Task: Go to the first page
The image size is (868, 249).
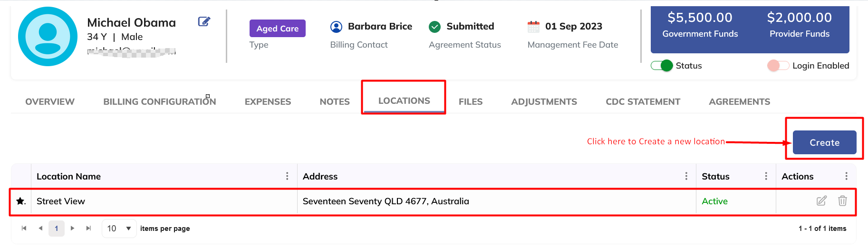Action: (24, 229)
